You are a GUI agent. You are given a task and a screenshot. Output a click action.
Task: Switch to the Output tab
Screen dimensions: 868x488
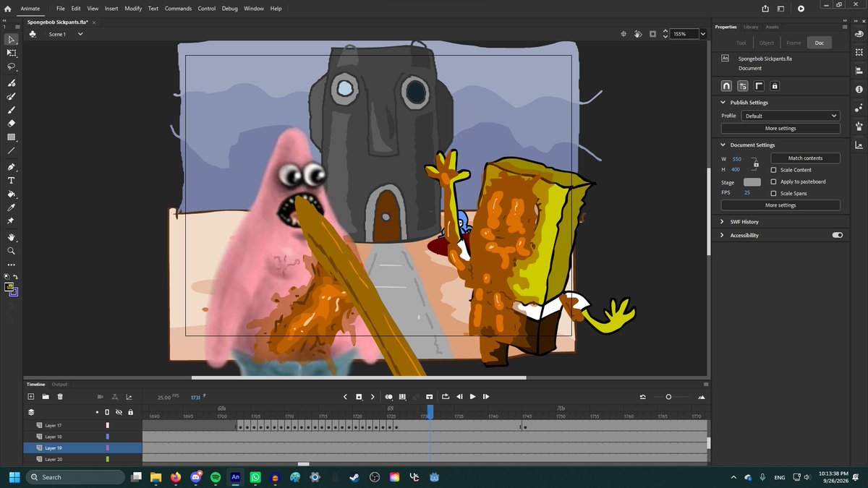point(59,384)
